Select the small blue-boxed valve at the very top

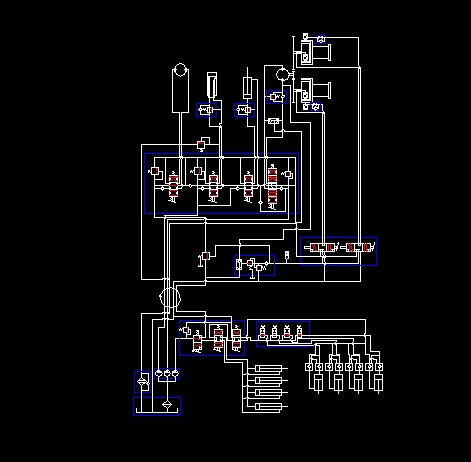click(x=320, y=39)
